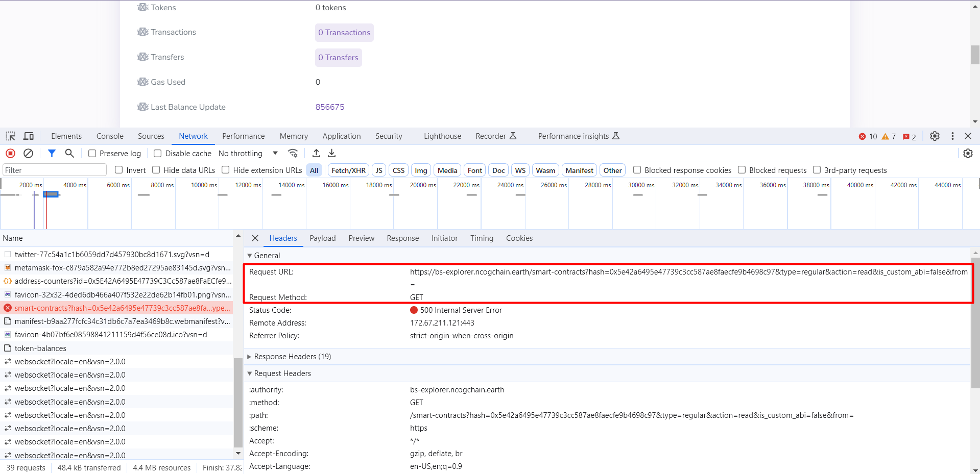The width and height of the screenshot is (980, 474).
Task: Import a HAR file
Action: [316, 153]
